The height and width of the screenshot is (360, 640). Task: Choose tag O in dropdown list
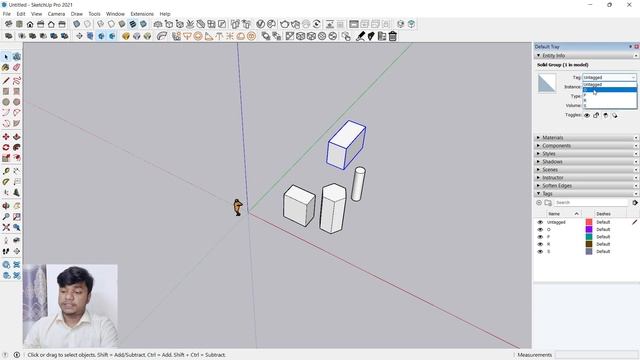point(609,90)
